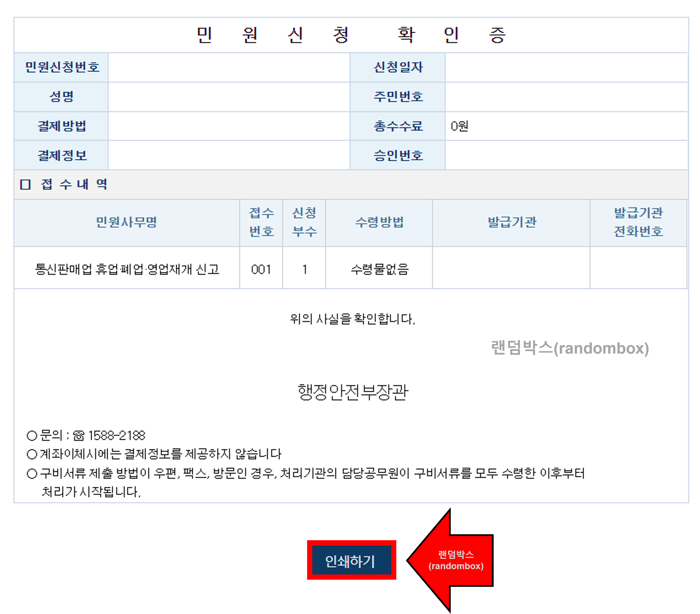
Task: Click the 행정안전부장관 signature text
Action: [x=353, y=392]
